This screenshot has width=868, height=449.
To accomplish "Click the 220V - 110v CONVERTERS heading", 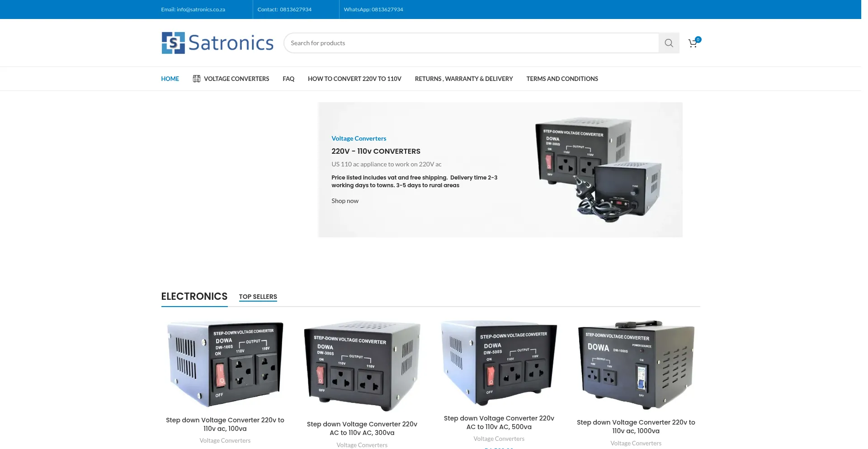I will pyautogui.click(x=376, y=151).
